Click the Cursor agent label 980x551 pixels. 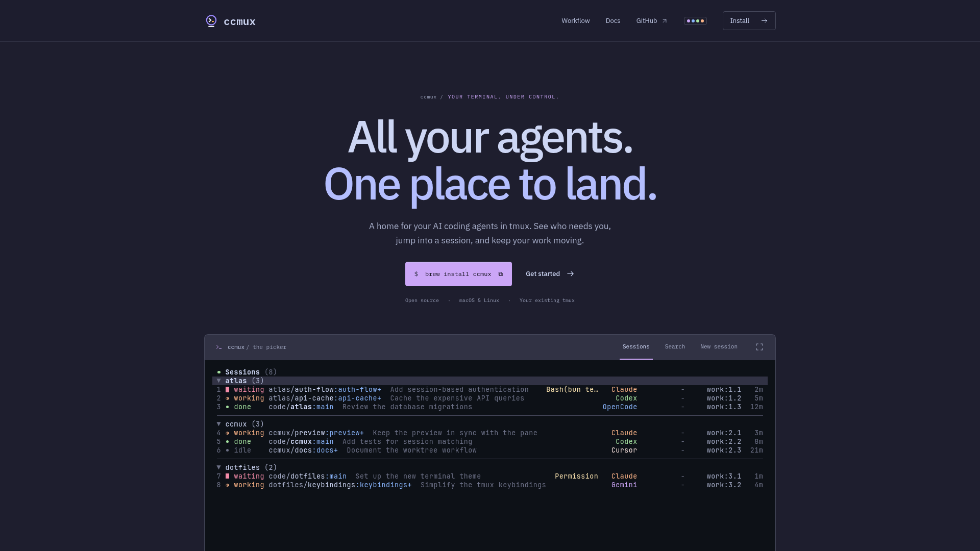click(x=624, y=450)
